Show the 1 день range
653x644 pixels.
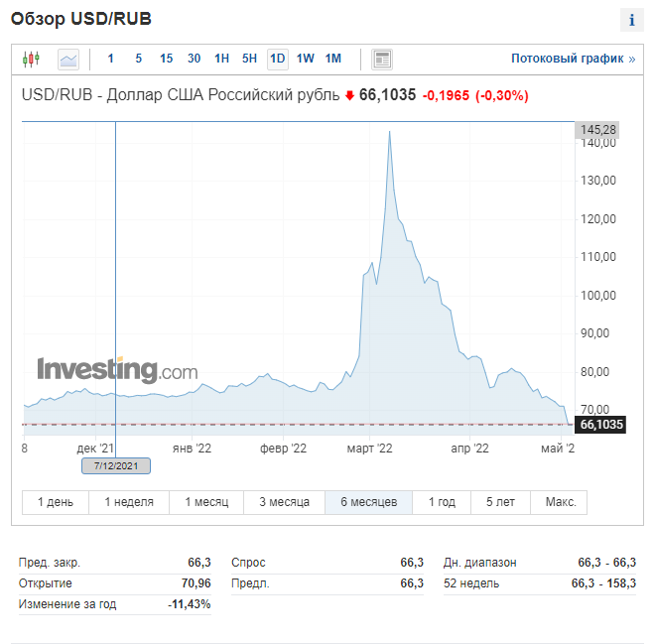point(56,502)
